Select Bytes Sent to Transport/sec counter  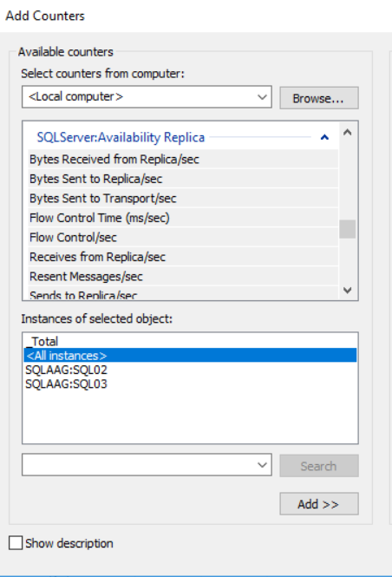[x=183, y=199]
